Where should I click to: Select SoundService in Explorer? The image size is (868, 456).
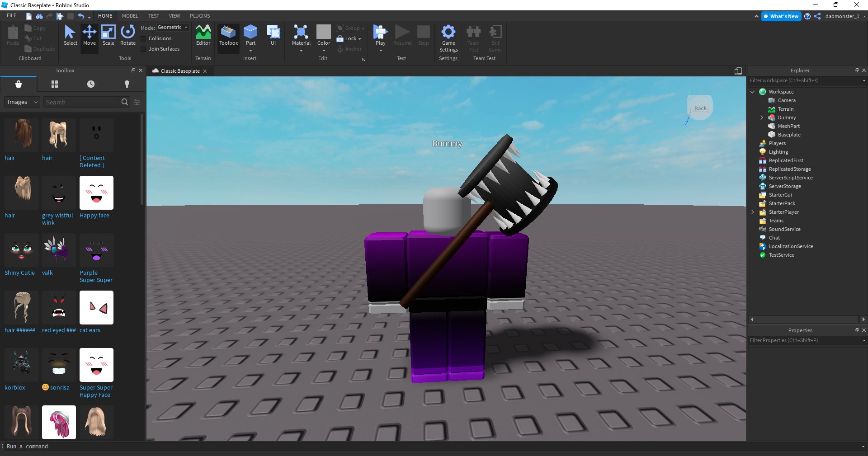[784, 229]
